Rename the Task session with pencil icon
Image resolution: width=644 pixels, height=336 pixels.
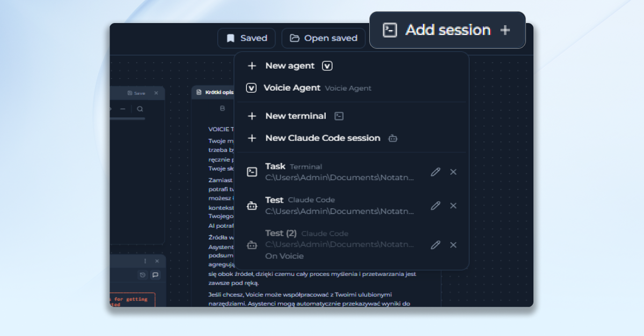[436, 172]
